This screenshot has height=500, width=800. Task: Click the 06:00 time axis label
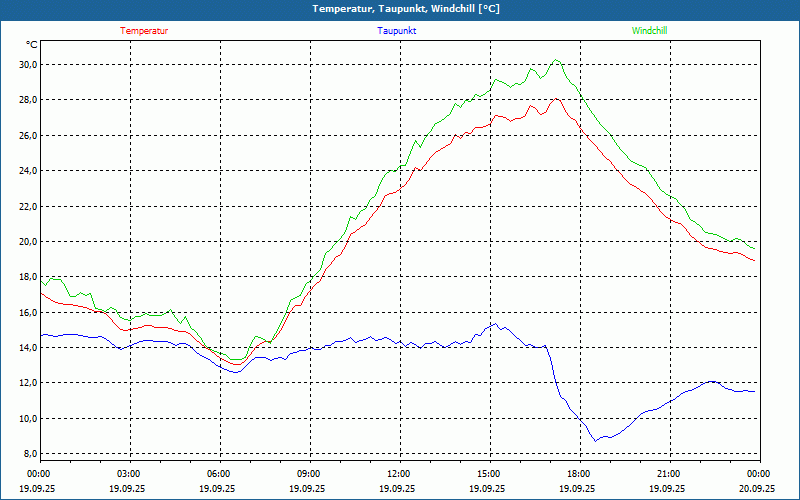click(x=219, y=474)
